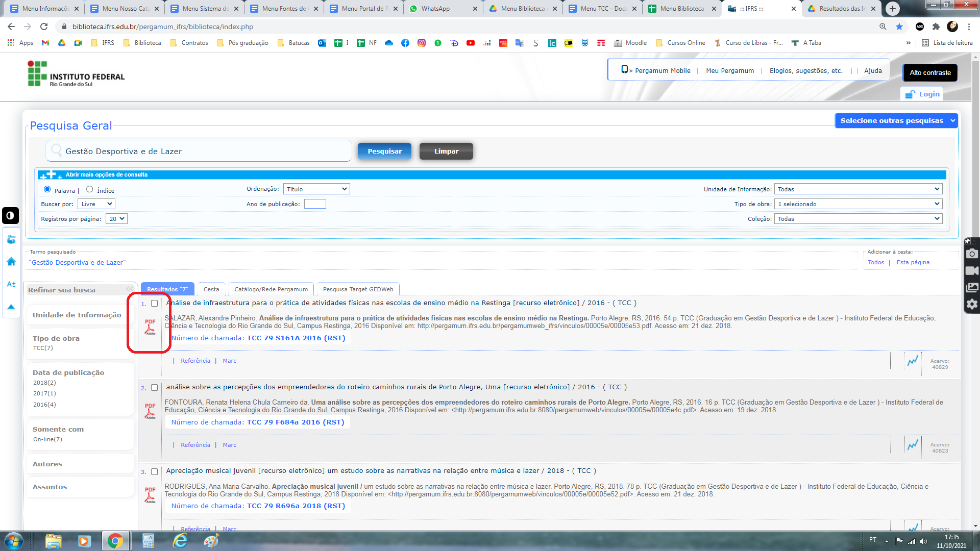Click statistics graph icon for acervo 40829
The height and width of the screenshot is (551, 980).
913,361
